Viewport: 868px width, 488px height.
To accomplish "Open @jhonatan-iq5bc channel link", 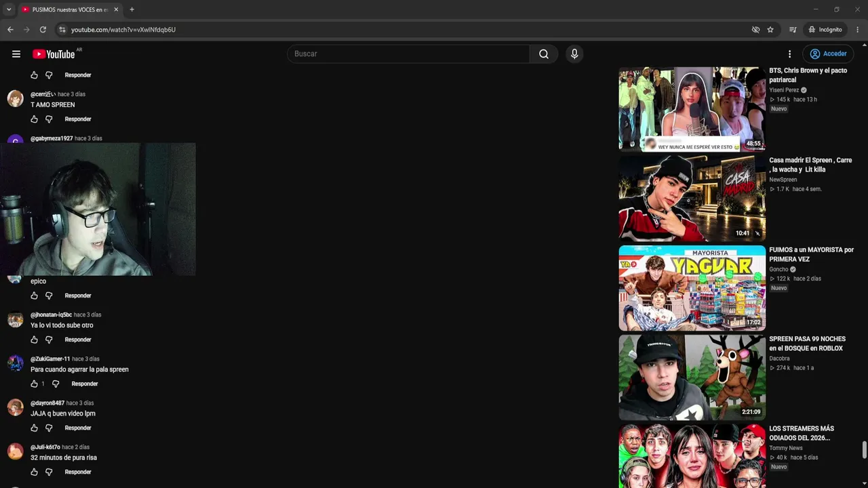I will [51, 314].
